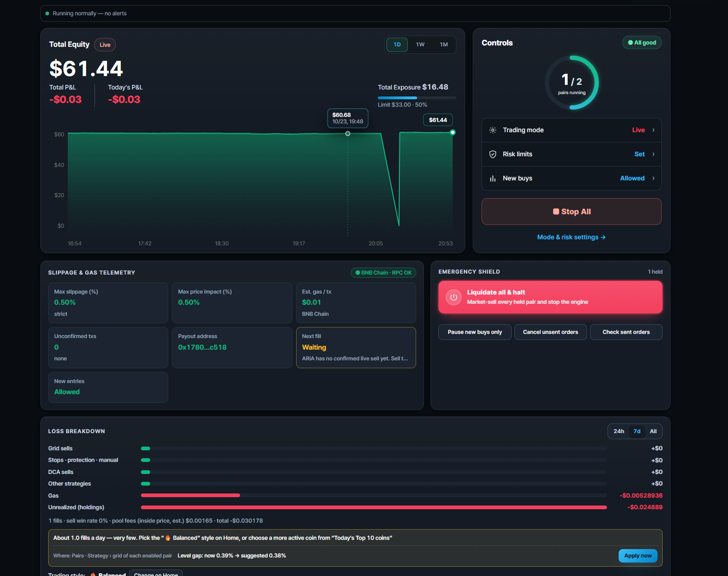Expand the Risk limits row chevron

pos(653,154)
